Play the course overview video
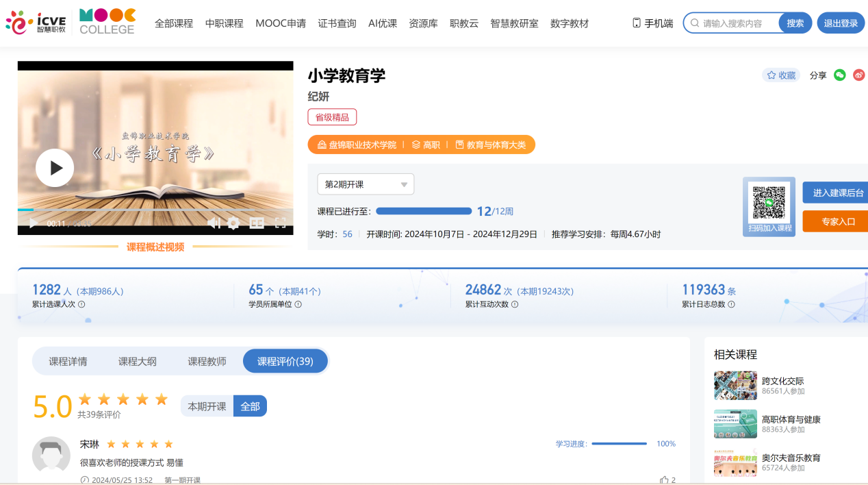Viewport: 868px width, 485px height. click(55, 168)
